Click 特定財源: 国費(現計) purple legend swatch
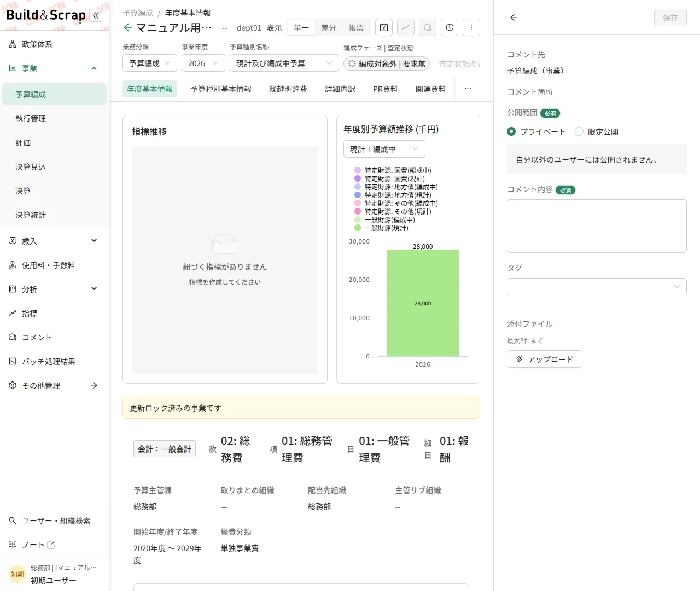The height and width of the screenshot is (591, 700). [x=358, y=179]
